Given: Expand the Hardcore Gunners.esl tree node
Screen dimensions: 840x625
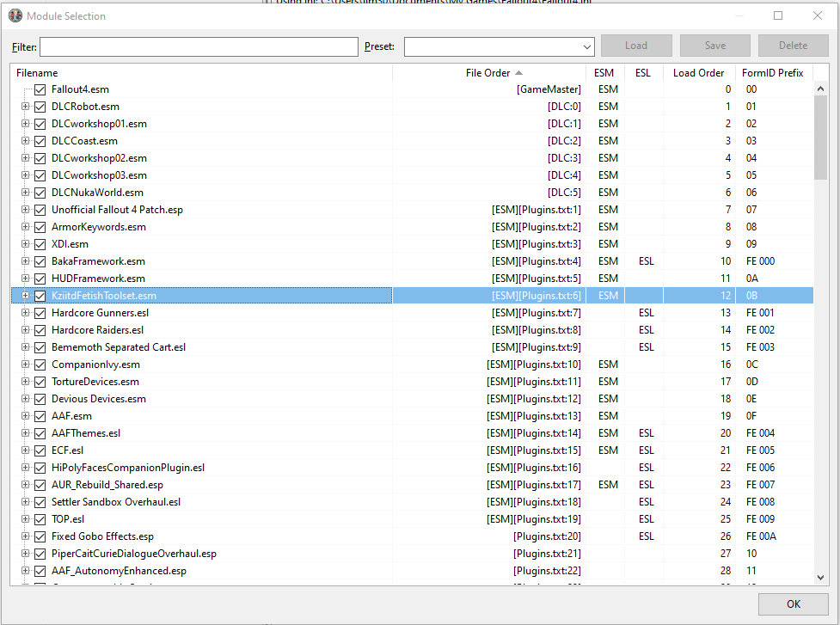Looking at the screenshot, I should click(25, 313).
